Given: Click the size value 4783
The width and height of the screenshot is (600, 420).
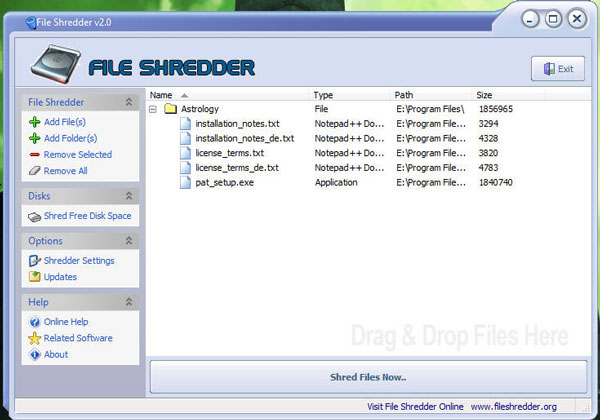Looking at the screenshot, I should (488, 168).
